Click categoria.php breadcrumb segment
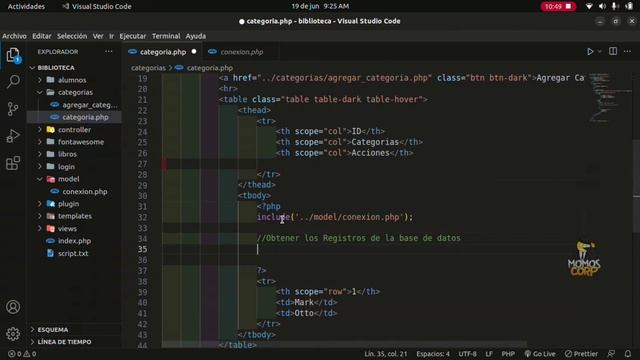The width and height of the screenshot is (640, 360). point(209,68)
